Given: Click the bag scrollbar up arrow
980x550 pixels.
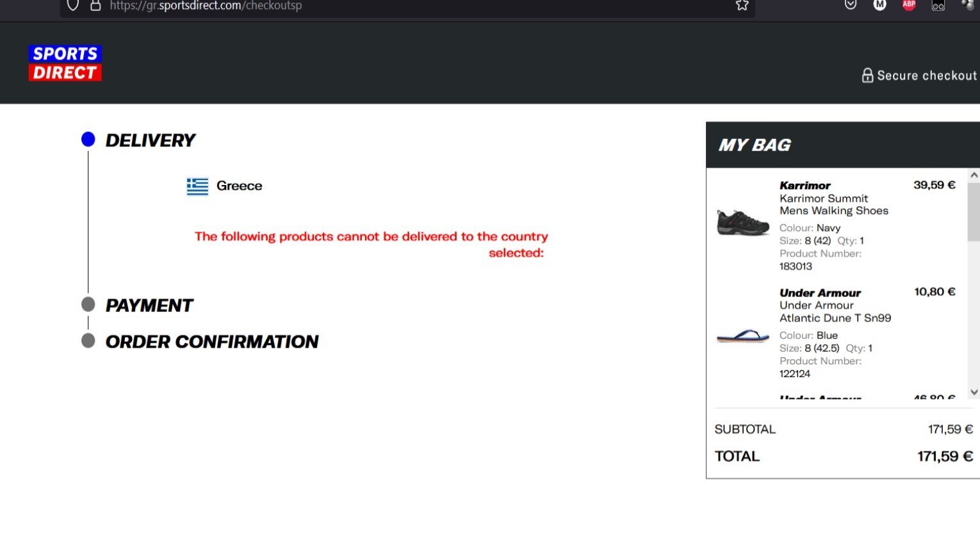Looking at the screenshot, I should point(974,175).
